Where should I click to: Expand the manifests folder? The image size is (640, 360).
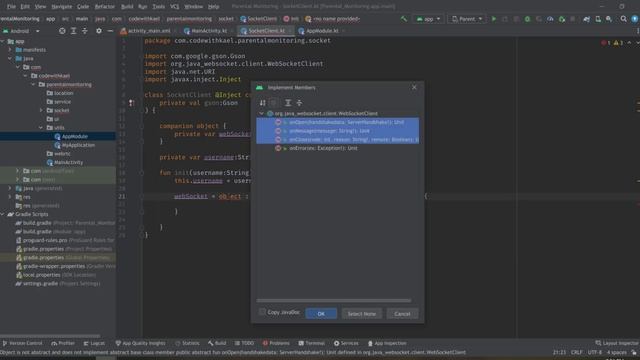click(10, 50)
